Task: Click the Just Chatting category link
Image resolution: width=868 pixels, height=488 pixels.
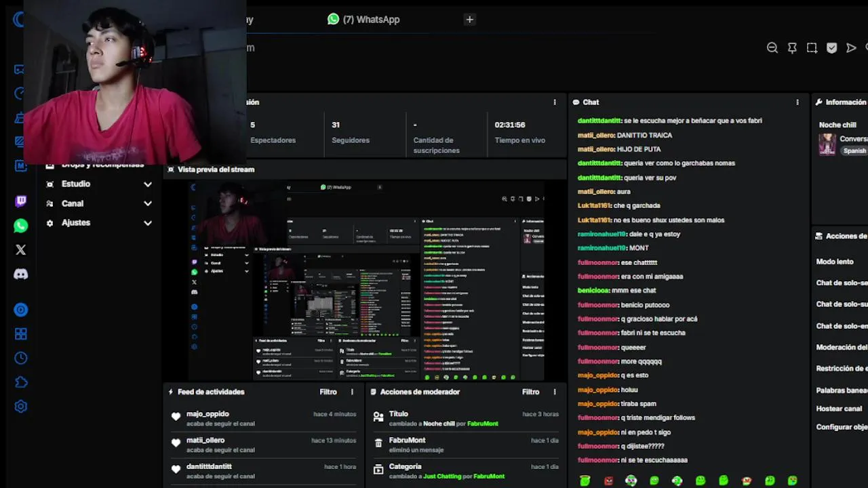Action: [x=442, y=476]
